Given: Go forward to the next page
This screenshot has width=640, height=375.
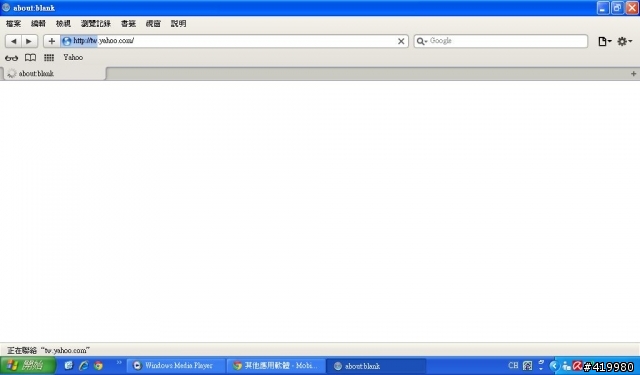Looking at the screenshot, I should click(x=29, y=41).
